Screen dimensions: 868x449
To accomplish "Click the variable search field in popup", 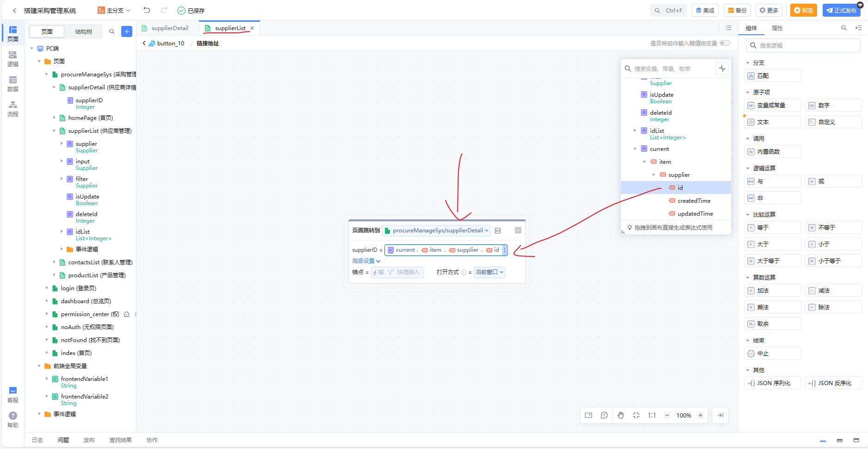I will coord(669,69).
